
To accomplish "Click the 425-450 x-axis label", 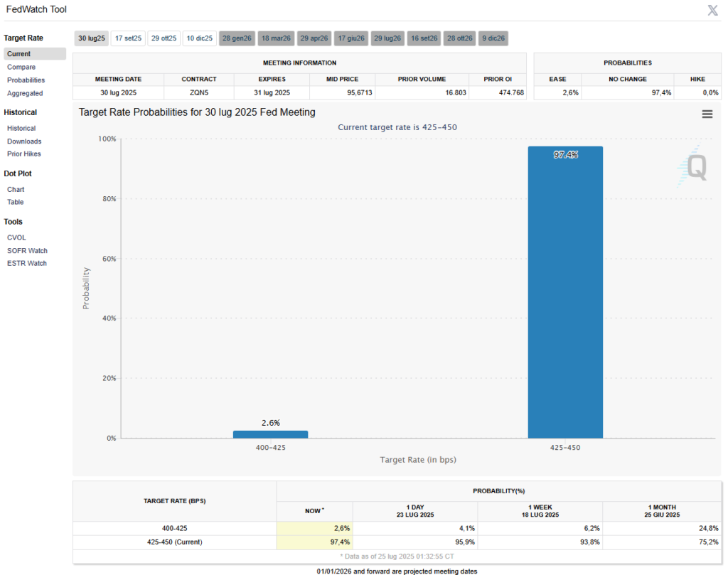I will click(x=565, y=448).
